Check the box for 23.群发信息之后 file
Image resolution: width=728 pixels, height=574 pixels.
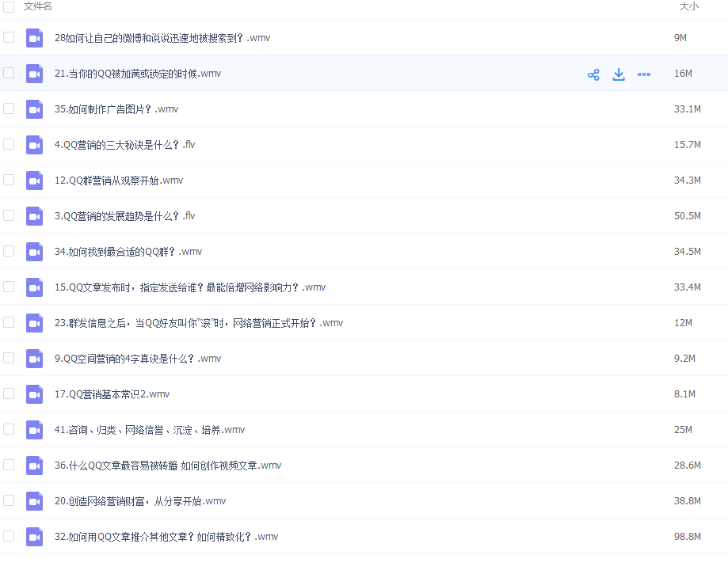click(9, 322)
